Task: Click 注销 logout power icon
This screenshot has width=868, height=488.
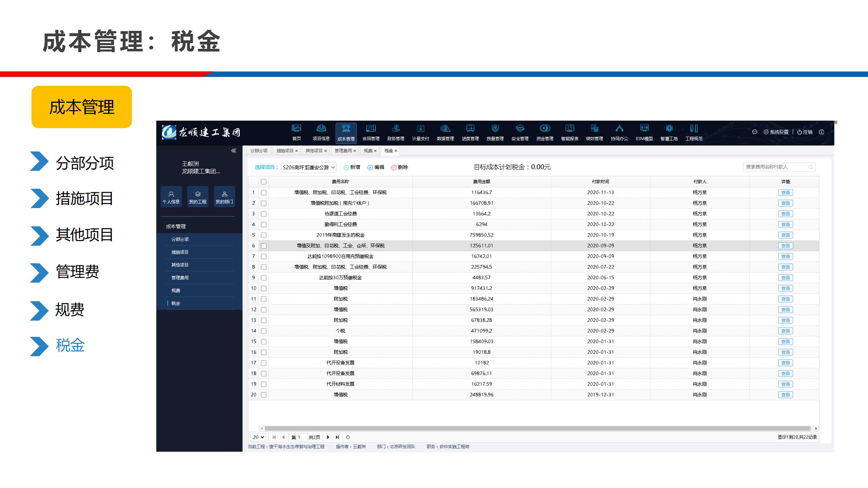Action: click(805, 132)
